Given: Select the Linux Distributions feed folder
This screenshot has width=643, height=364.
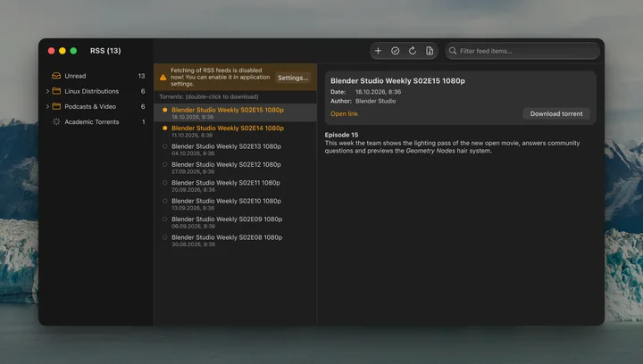Looking at the screenshot, I should [x=96, y=91].
